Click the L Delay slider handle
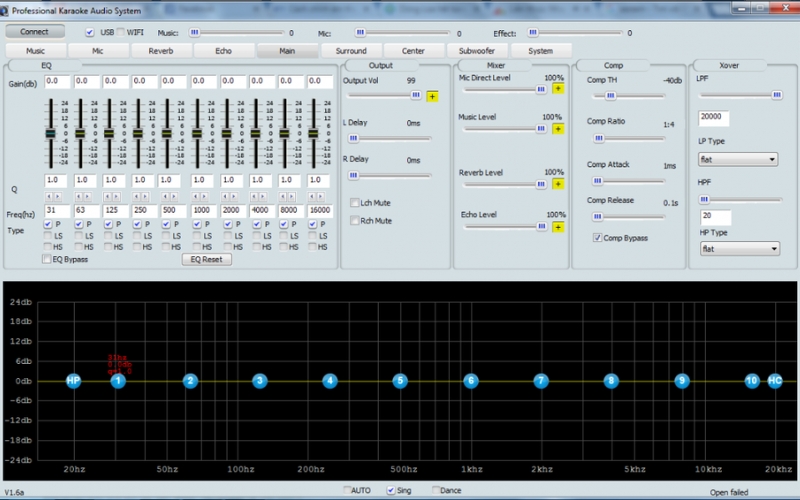800x500 pixels. coord(353,138)
